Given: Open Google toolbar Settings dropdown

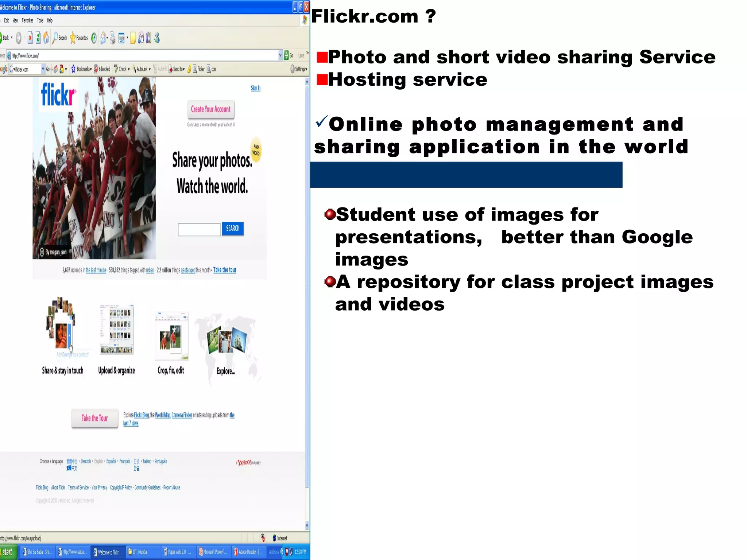Looking at the screenshot, I should click(299, 69).
